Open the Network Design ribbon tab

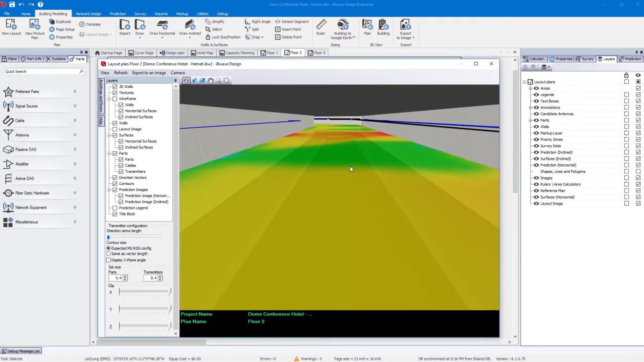click(88, 14)
